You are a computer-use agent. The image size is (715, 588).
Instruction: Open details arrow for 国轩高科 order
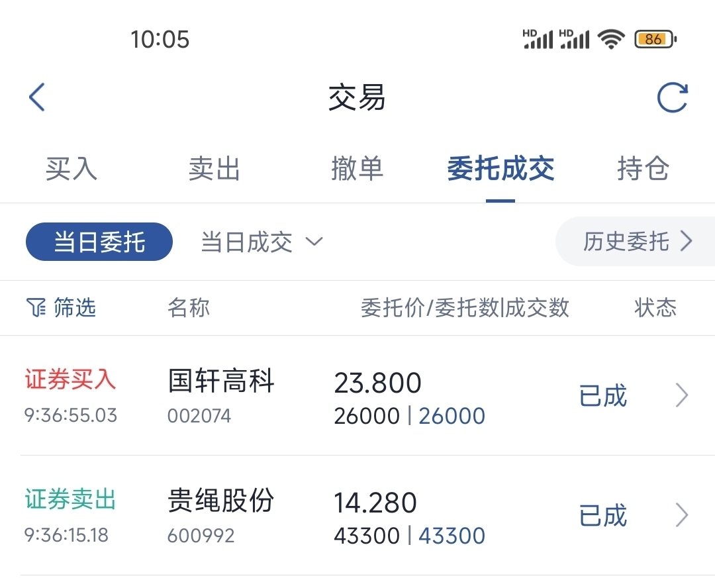pyautogui.click(x=682, y=395)
